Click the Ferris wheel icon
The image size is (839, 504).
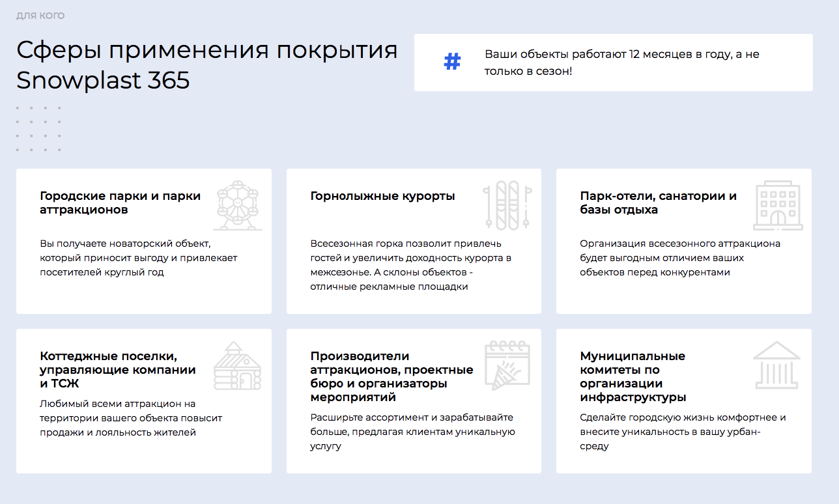(238, 206)
